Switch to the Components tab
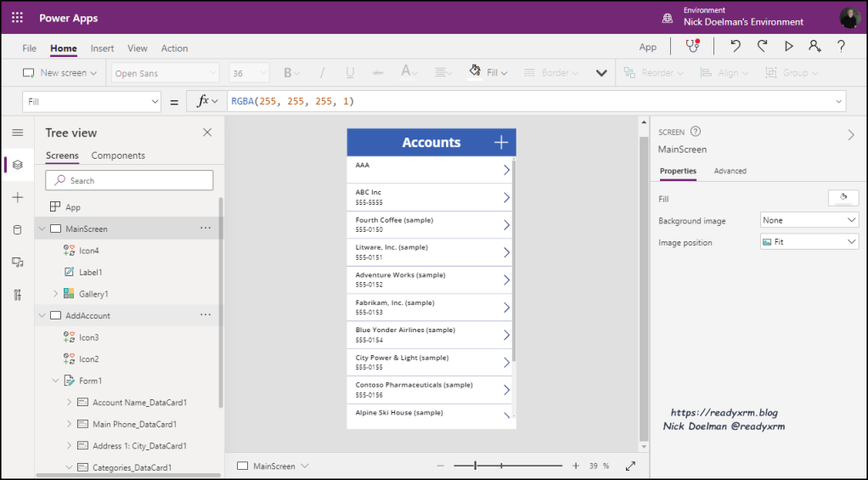868x480 pixels. click(118, 155)
